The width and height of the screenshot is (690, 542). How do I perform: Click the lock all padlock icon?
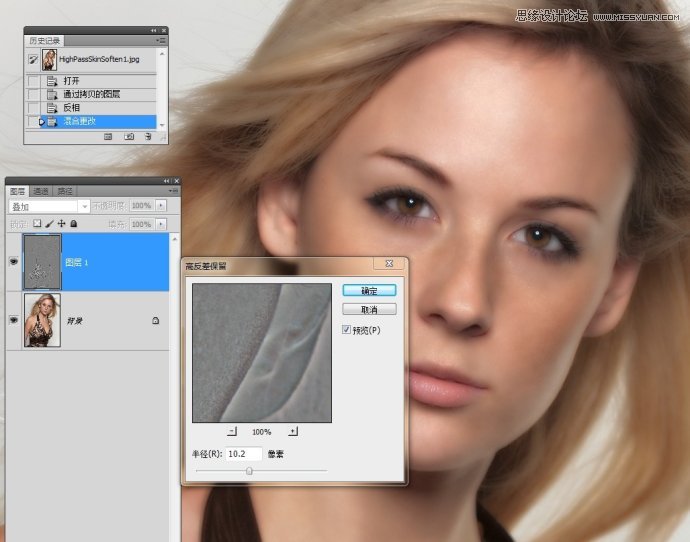coord(74,223)
